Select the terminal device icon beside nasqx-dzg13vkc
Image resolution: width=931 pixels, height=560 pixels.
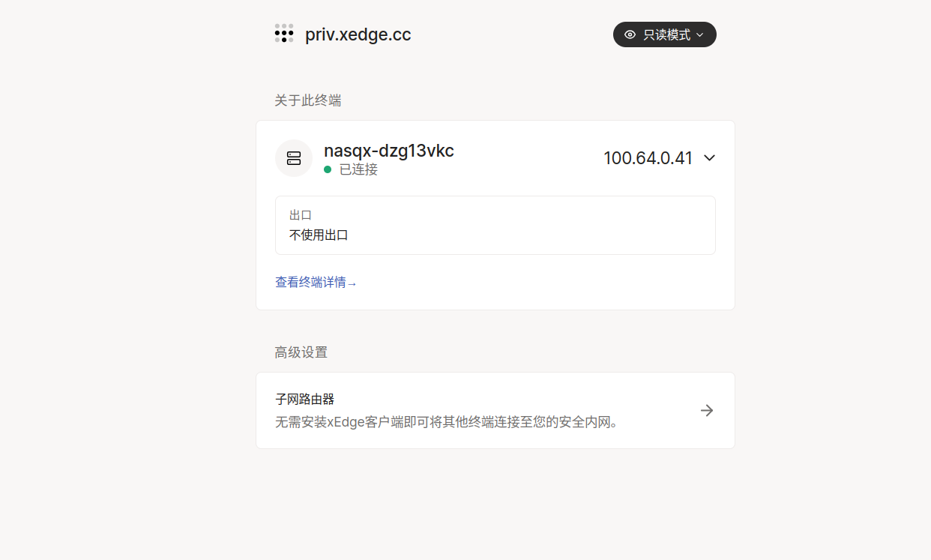point(294,158)
